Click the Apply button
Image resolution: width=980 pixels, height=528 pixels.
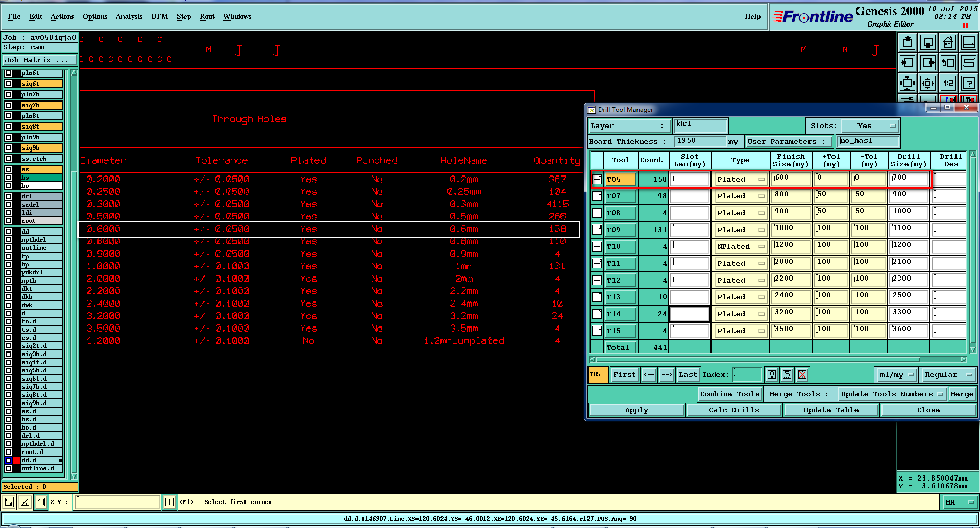pyautogui.click(x=636, y=410)
